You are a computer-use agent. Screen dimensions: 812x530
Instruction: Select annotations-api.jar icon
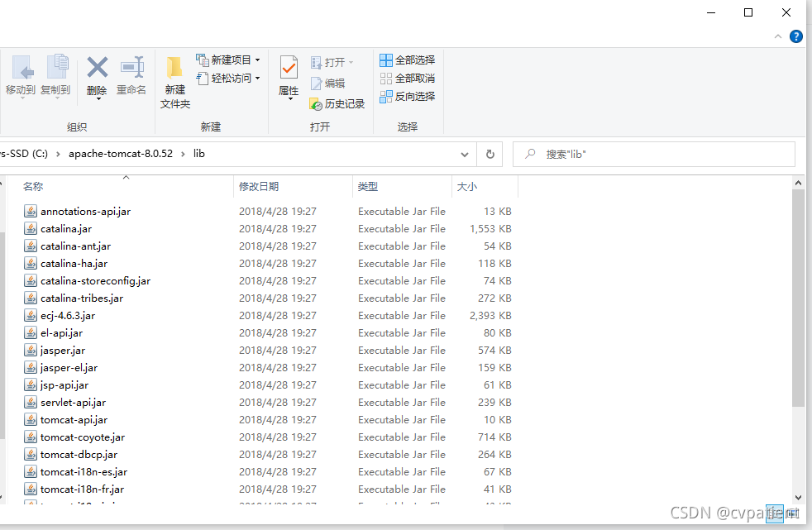click(x=31, y=211)
